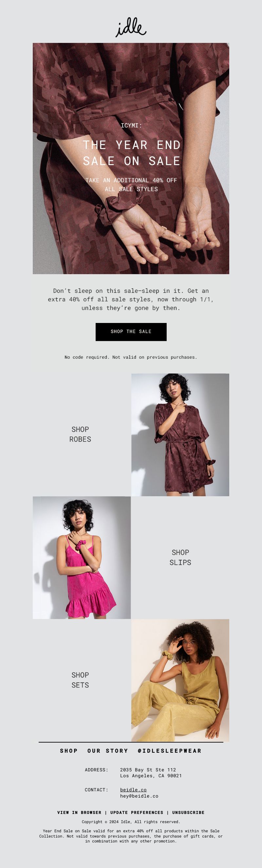The image size is (262, 868).
Task: Click the SHOP THE SALE button
Action: point(131,331)
